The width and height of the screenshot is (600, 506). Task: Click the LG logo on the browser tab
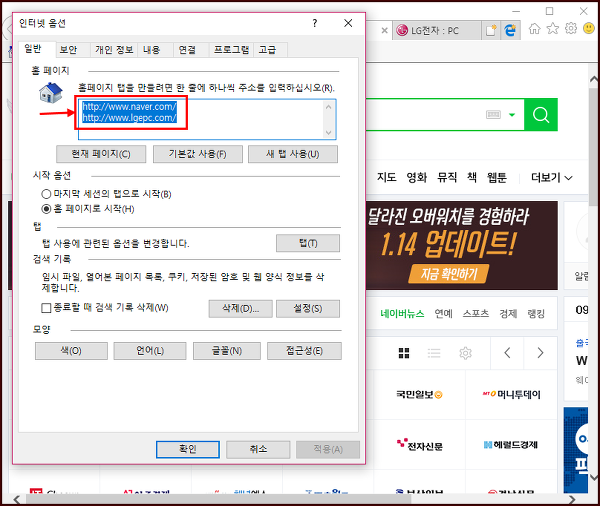pyautogui.click(x=402, y=30)
